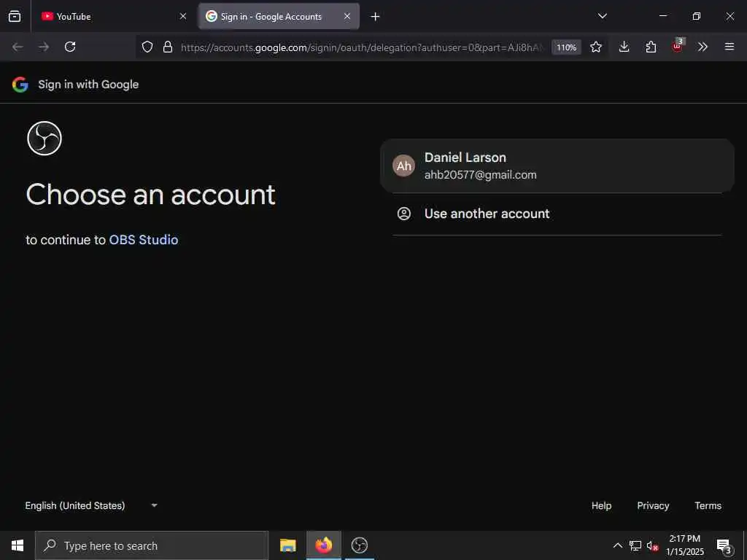Open the list all tabs dropdown
Image resolution: width=747 pixels, height=560 pixels.
[602, 16]
